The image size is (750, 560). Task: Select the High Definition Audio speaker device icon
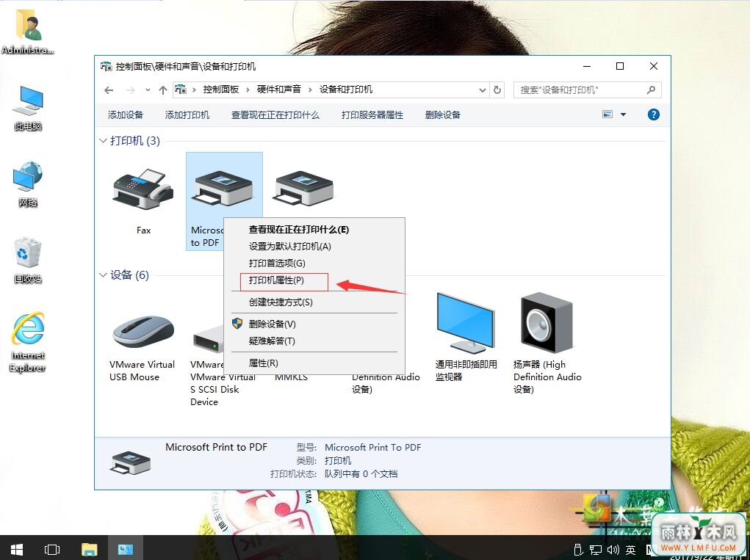coord(547,322)
